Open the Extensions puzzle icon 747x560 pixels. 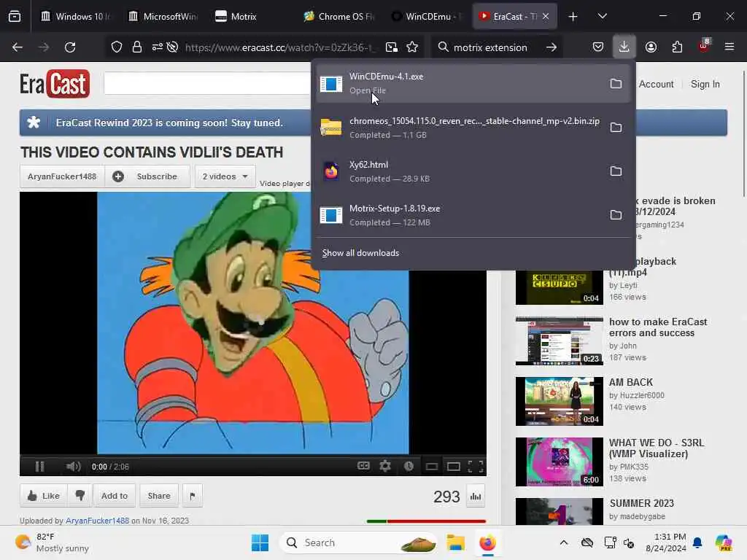tap(677, 47)
